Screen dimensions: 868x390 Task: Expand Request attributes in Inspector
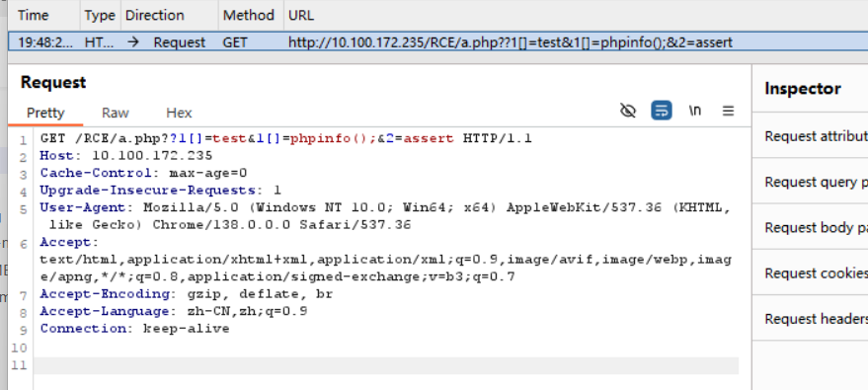[816, 136]
